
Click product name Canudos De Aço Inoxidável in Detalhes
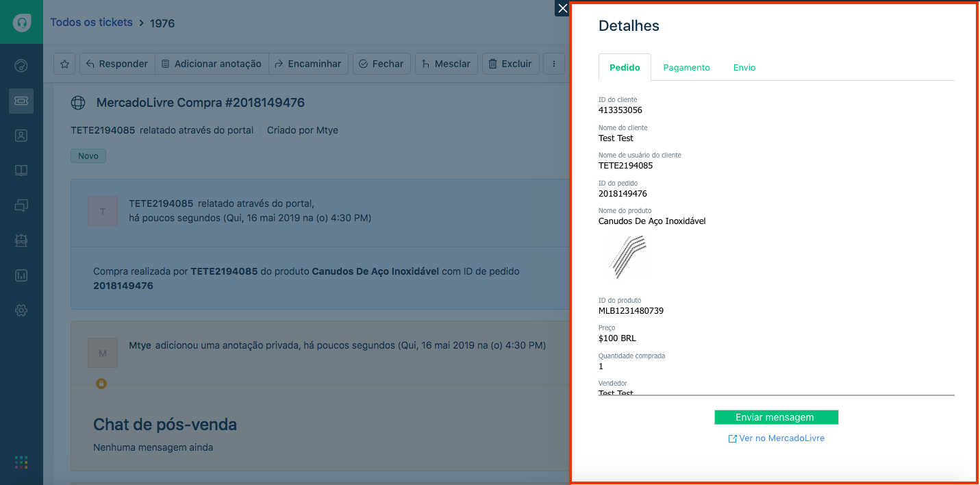click(652, 221)
